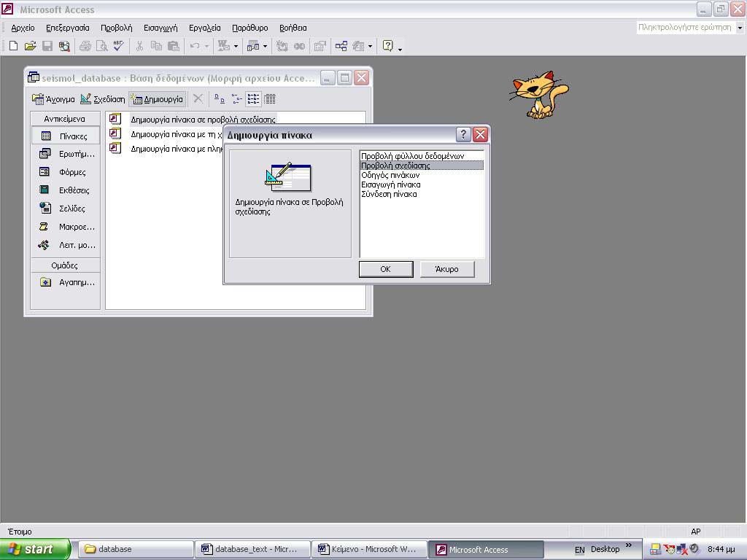
Task: Switch to List view in database window
Action: 253,99
